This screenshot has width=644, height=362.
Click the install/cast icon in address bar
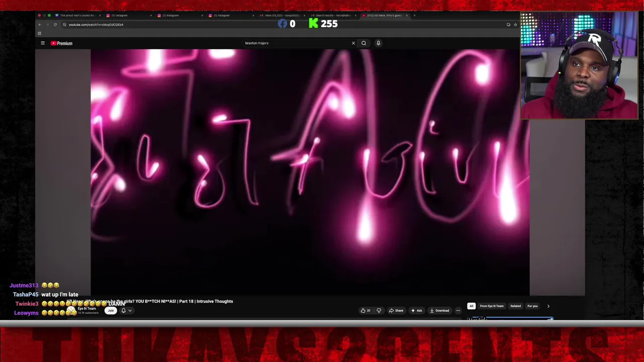click(x=508, y=25)
